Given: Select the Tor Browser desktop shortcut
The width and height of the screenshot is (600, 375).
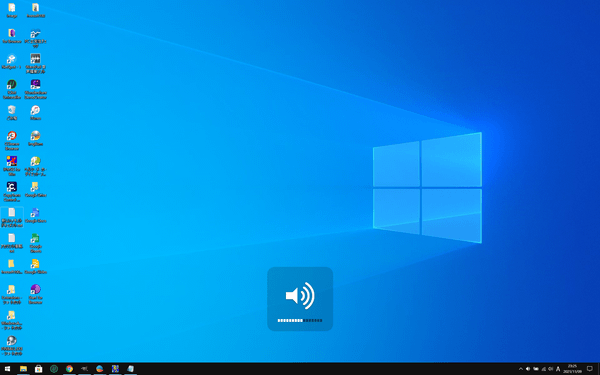Looking at the screenshot, I should click(12, 36).
